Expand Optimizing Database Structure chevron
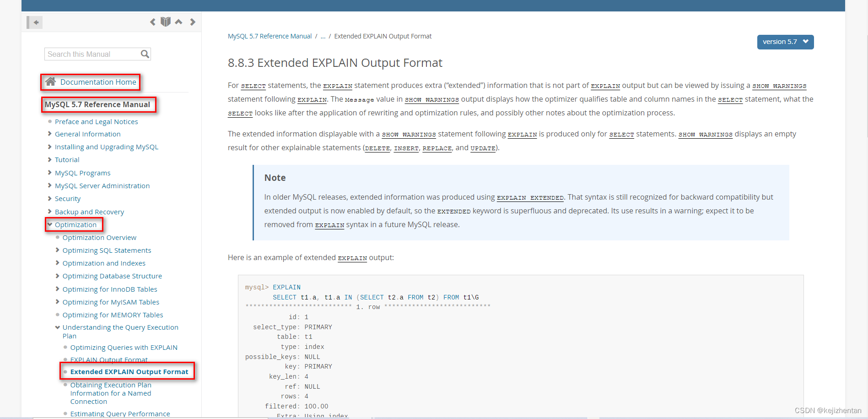Viewport: 868px width, 419px height. pyautogui.click(x=57, y=276)
